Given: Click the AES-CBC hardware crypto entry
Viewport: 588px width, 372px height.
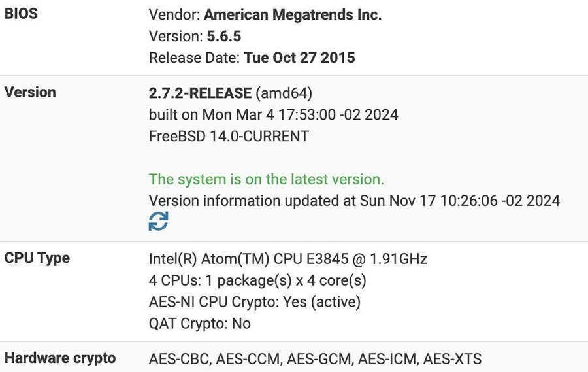Looking at the screenshot, I should click(178, 359).
